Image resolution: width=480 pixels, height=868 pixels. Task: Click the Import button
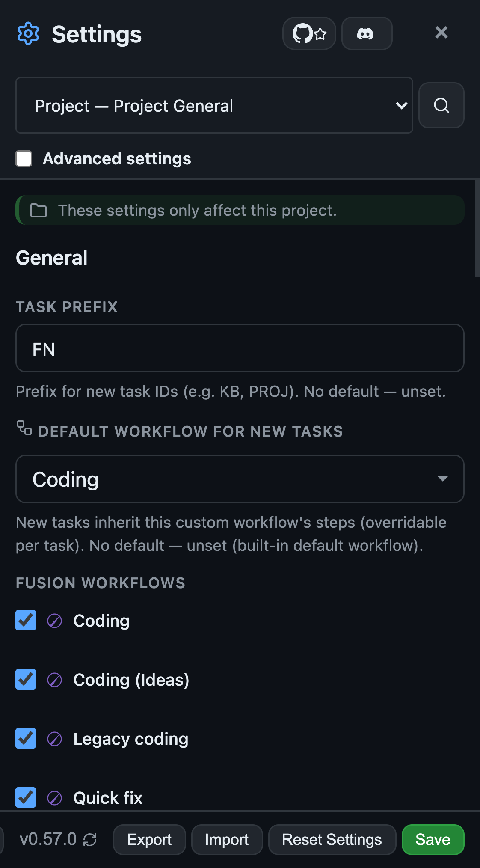[x=227, y=840]
